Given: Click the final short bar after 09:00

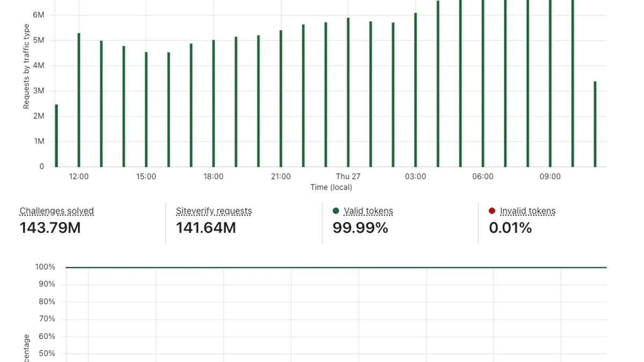Looking at the screenshot, I should coord(595,124).
